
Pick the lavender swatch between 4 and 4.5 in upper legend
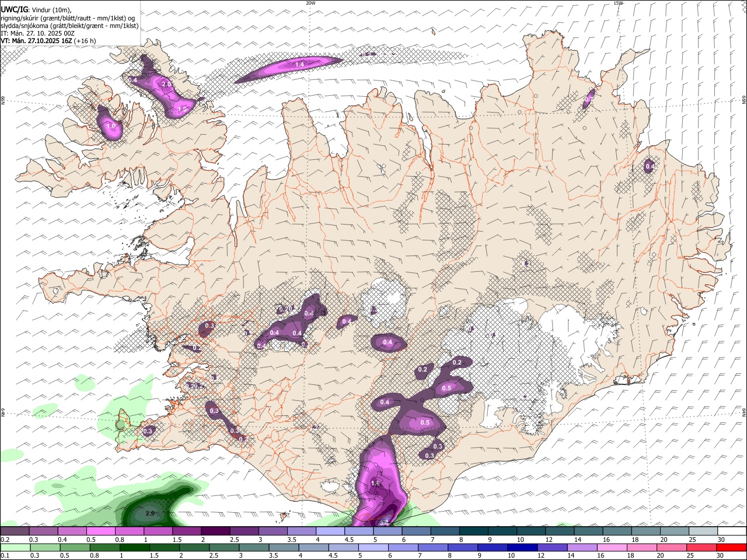coord(329,531)
